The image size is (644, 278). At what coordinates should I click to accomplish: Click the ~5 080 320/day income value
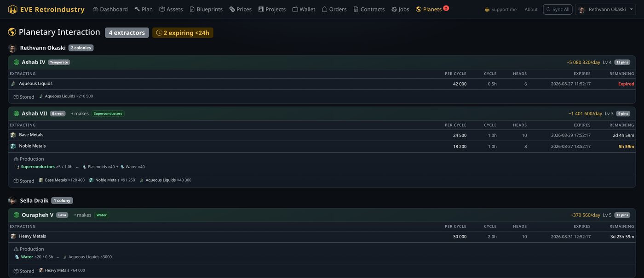(x=583, y=62)
